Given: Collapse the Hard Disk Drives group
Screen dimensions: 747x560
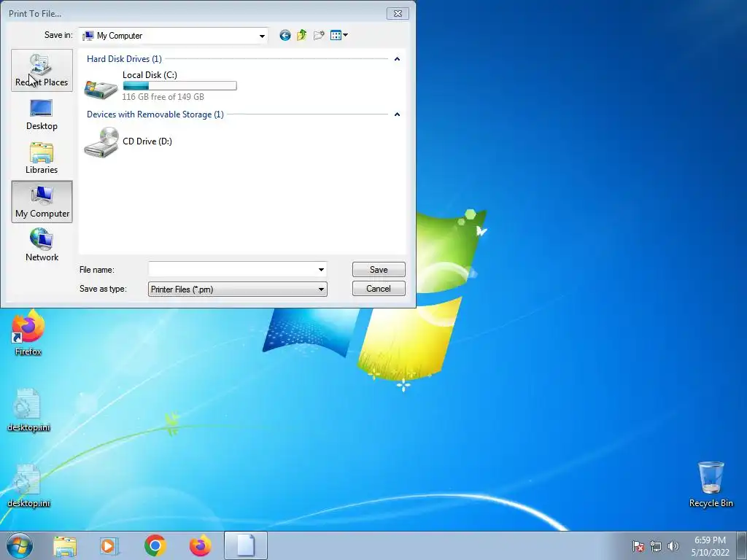Looking at the screenshot, I should pyautogui.click(x=397, y=59).
